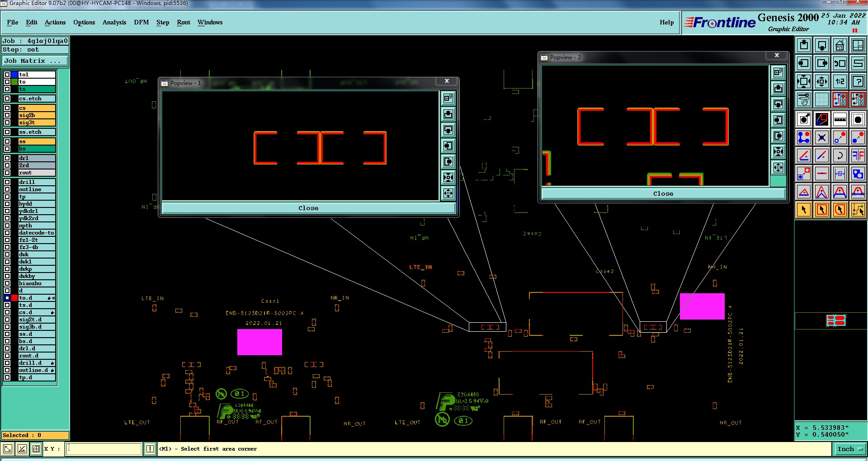868x461 pixels.
Task: Click the question mark help icon
Action: 858,81
